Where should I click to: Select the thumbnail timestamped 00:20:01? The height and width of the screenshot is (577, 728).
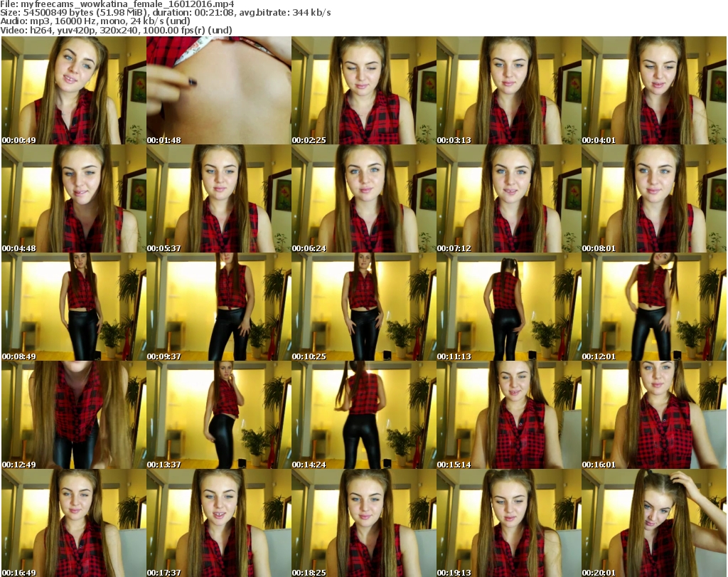tap(654, 523)
